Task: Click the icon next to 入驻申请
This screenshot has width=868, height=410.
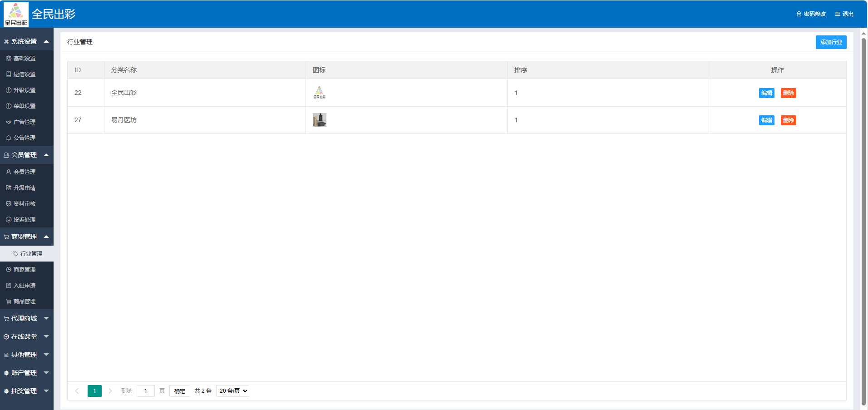Action: point(9,286)
